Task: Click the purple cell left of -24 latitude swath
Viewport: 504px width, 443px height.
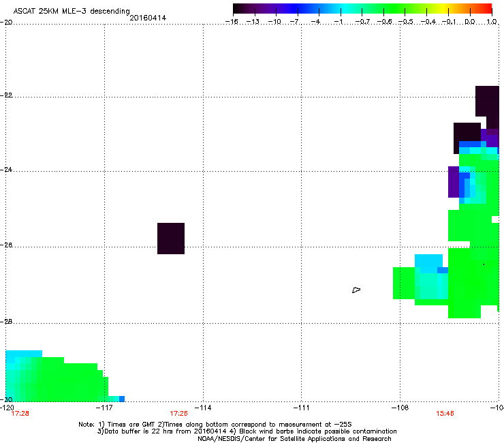Action: 454,182
